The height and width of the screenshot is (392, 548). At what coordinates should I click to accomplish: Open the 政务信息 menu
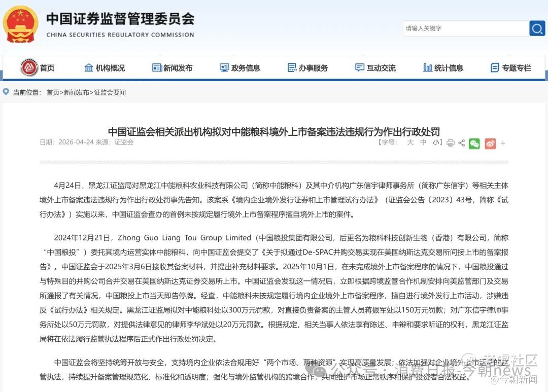coord(239,68)
